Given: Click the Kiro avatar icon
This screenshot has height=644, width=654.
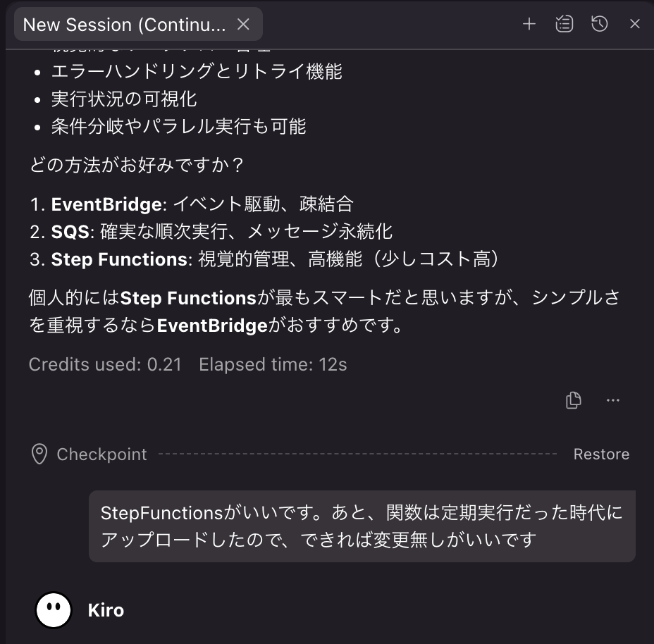Looking at the screenshot, I should (53, 609).
